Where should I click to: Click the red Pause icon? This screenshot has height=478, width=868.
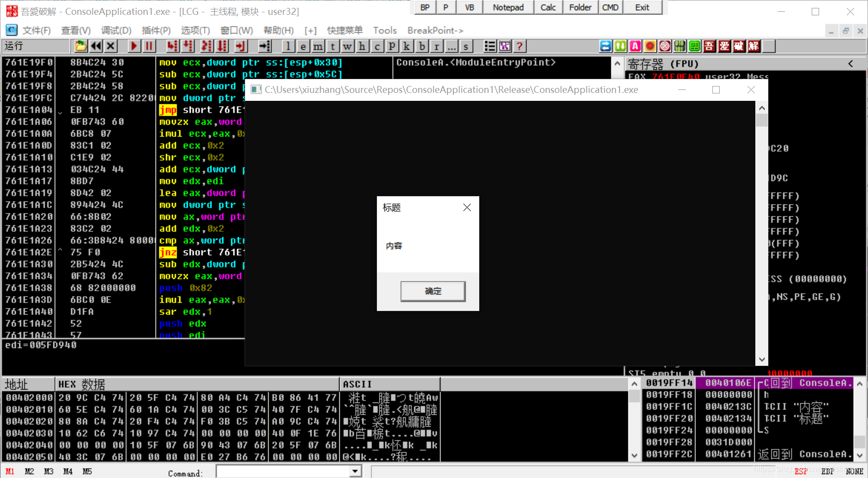(149, 46)
